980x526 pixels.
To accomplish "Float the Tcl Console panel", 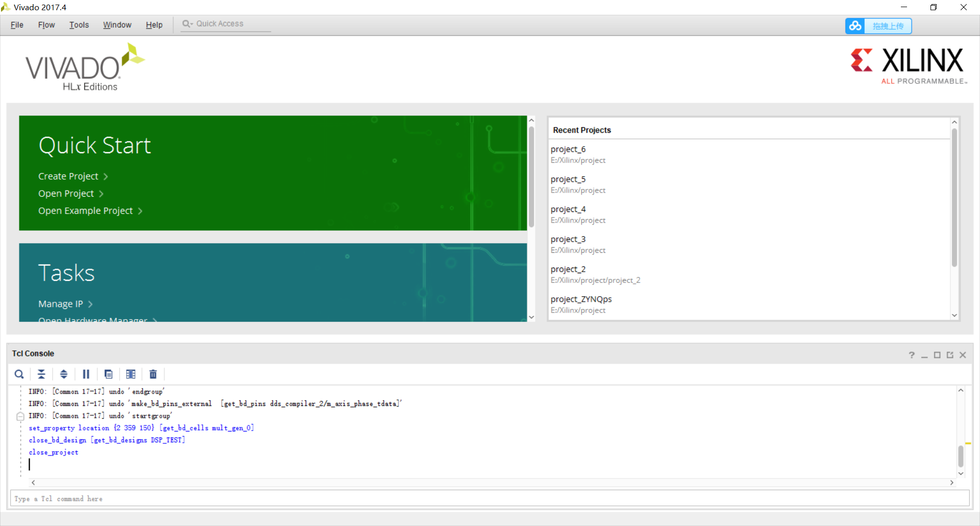I will pyautogui.click(x=950, y=355).
